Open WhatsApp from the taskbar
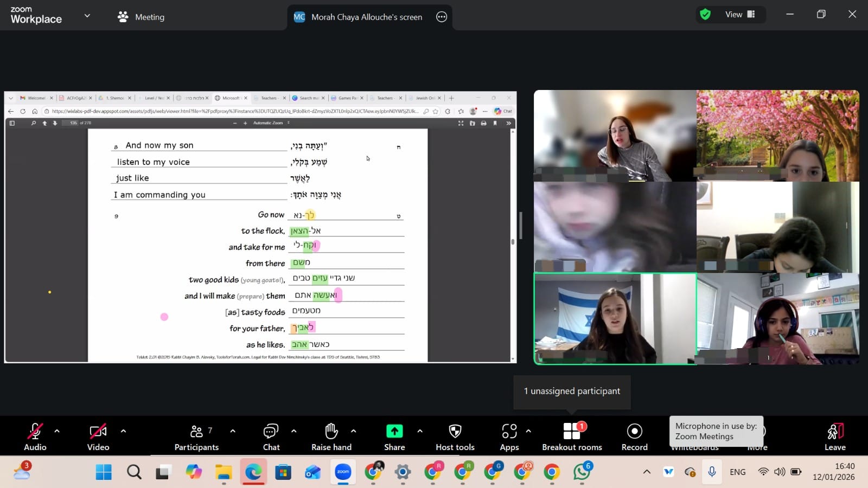 [582, 472]
